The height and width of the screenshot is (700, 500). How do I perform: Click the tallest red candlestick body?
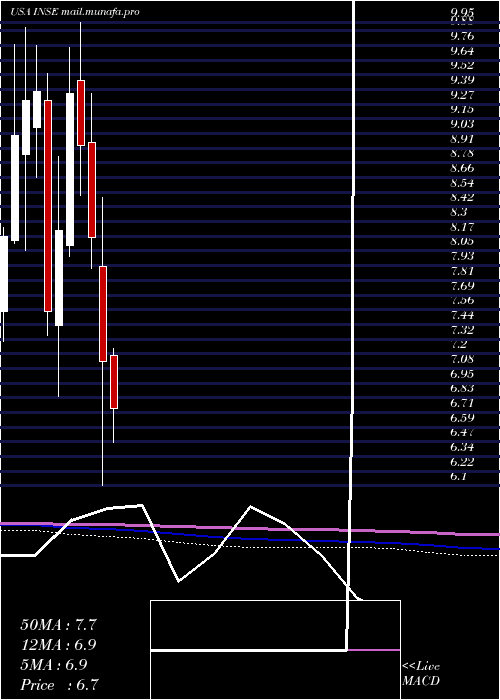point(48,206)
